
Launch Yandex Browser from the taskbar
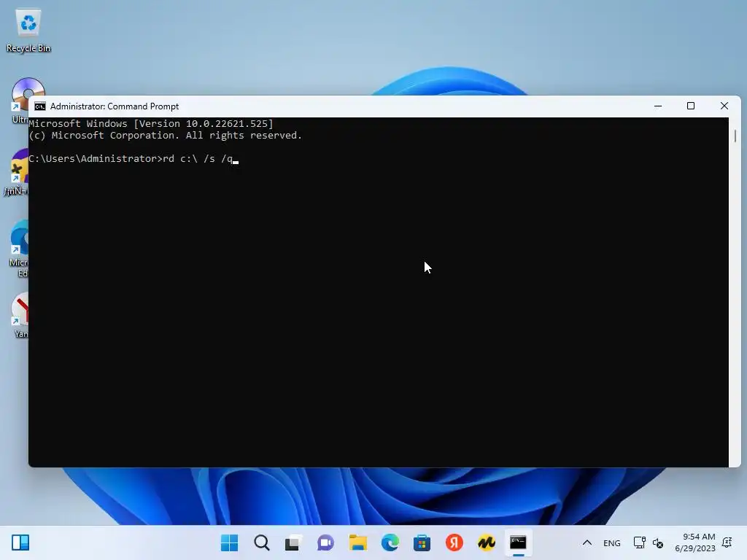point(454,542)
